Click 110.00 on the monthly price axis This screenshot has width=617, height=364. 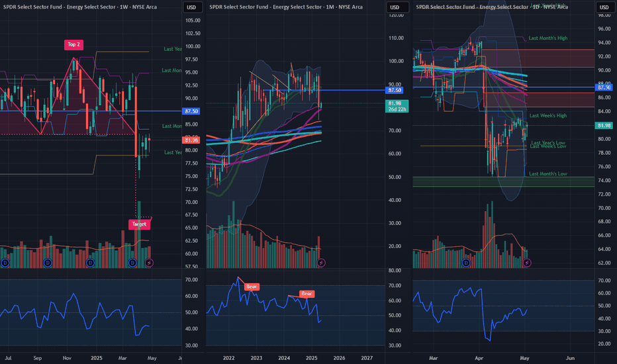pos(396,38)
